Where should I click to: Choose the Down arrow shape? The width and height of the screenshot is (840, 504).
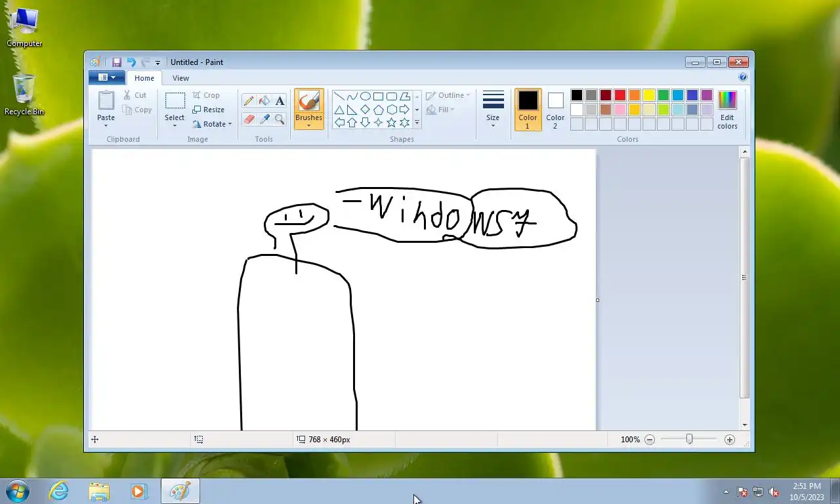coord(366,123)
